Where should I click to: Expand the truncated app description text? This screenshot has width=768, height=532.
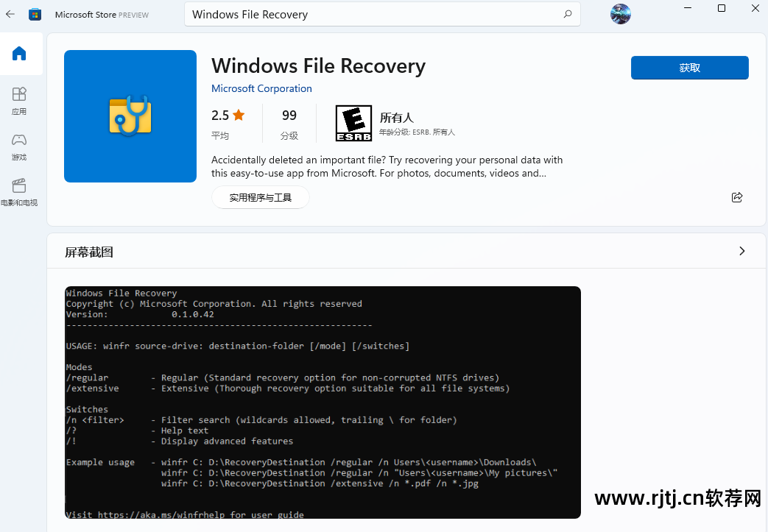387,167
